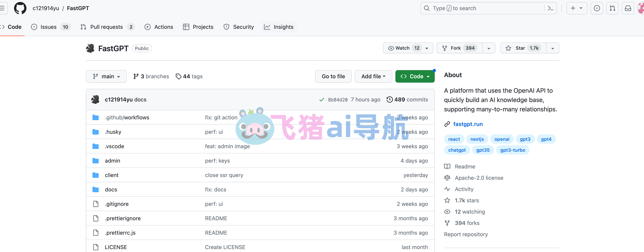The height and width of the screenshot is (252, 644).
Task: View the 44 tags link
Action: [189, 77]
